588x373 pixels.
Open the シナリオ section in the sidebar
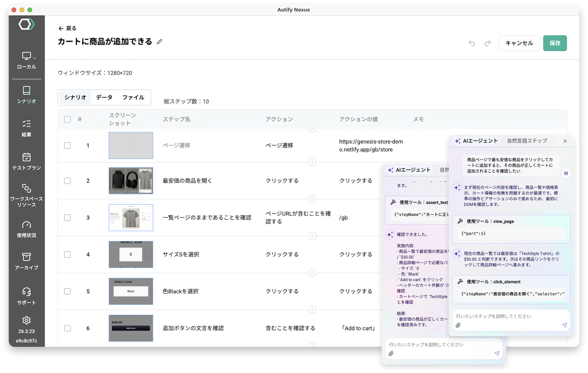click(27, 95)
